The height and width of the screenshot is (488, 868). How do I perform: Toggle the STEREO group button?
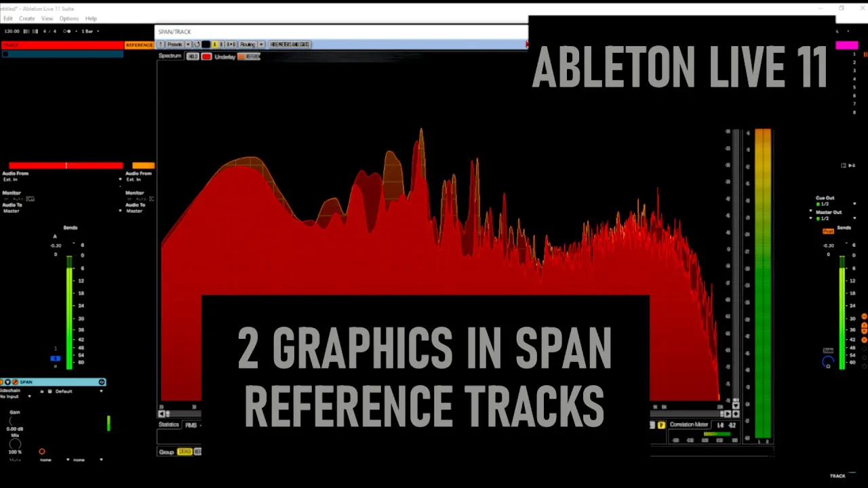click(184, 451)
